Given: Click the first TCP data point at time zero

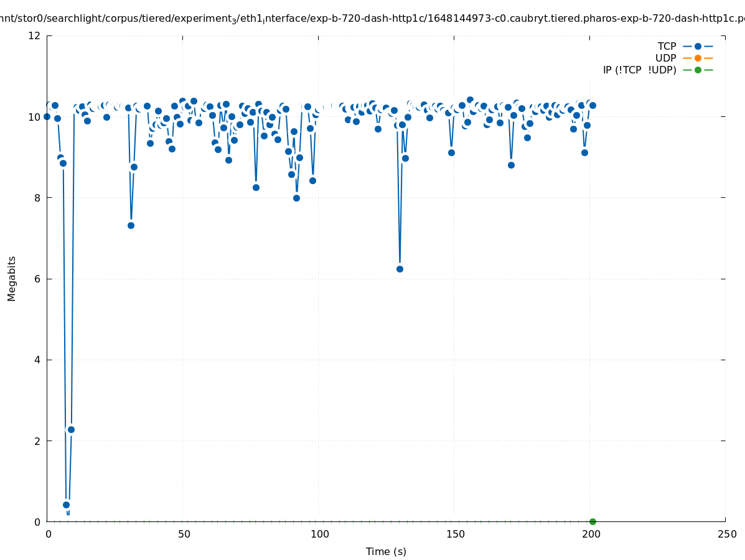Looking at the screenshot, I should pos(47,116).
